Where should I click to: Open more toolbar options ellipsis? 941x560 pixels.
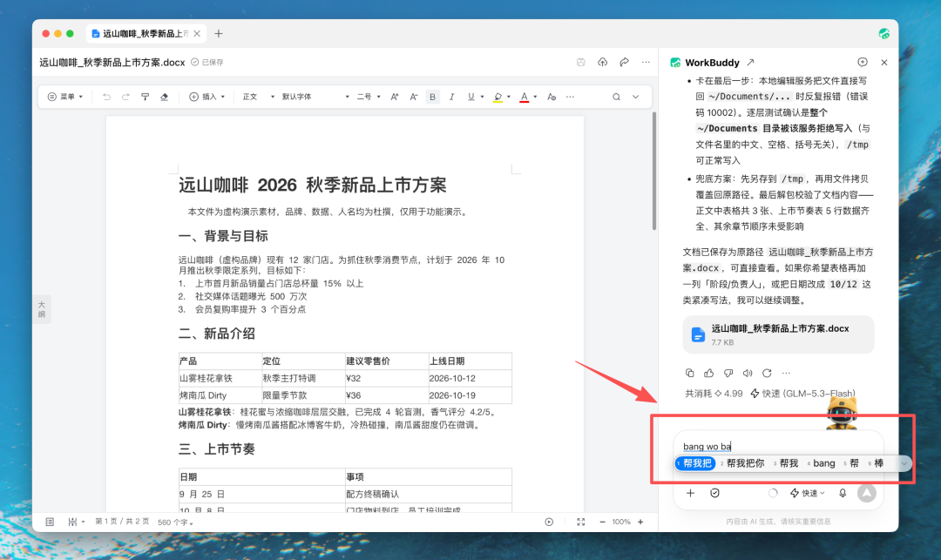coord(570,97)
